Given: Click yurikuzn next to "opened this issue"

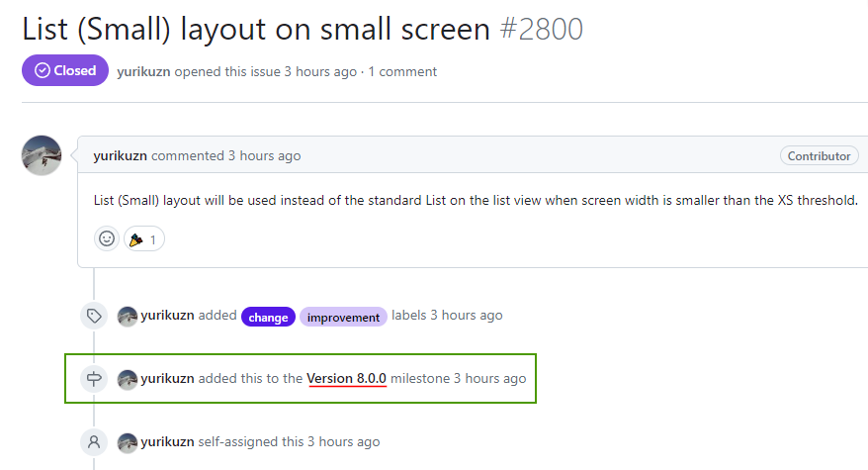Looking at the screenshot, I should 143,71.
